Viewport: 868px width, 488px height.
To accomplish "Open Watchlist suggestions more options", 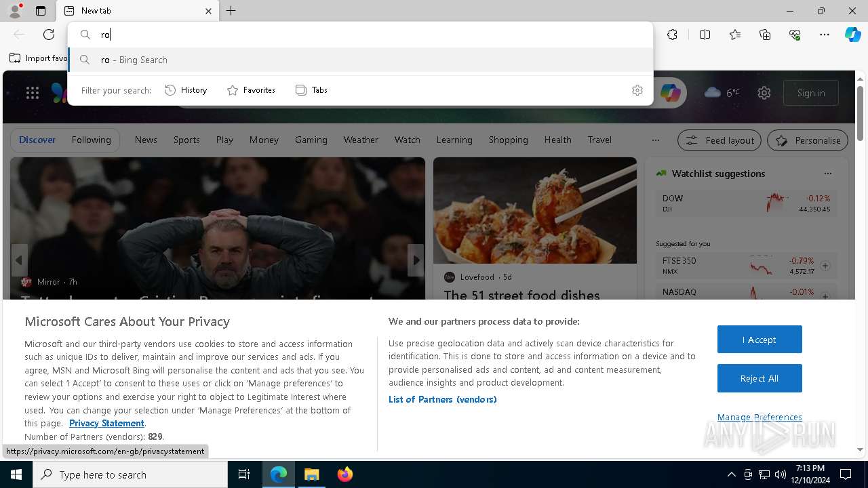I will point(827,174).
